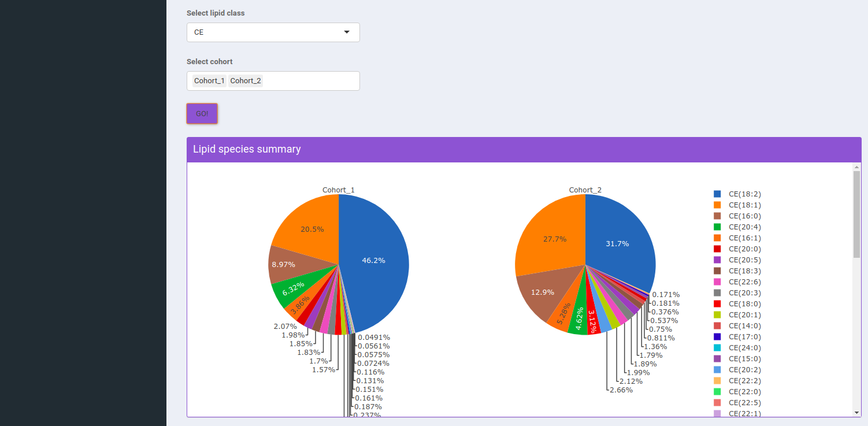Click the 3.12% red slice in Cohort_2 pie

pyautogui.click(x=592, y=321)
